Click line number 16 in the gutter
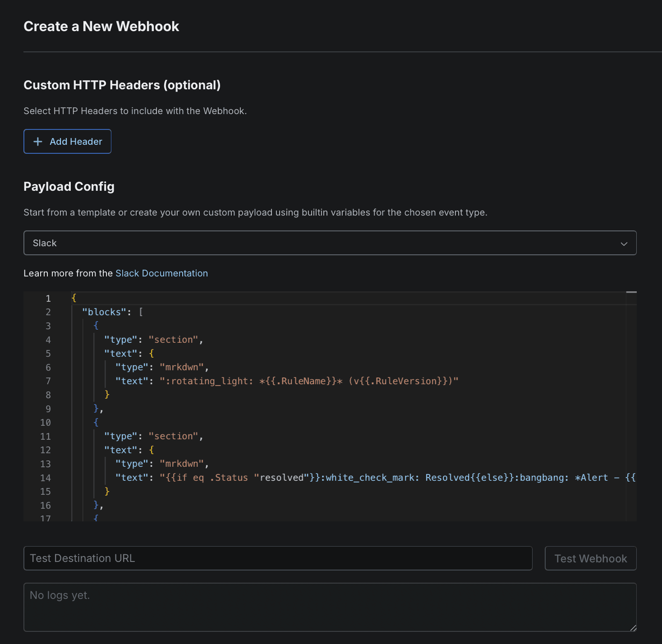662x644 pixels. (x=46, y=506)
